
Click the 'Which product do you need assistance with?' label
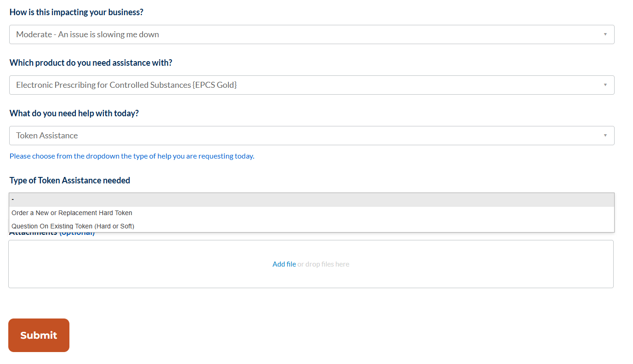pos(91,63)
